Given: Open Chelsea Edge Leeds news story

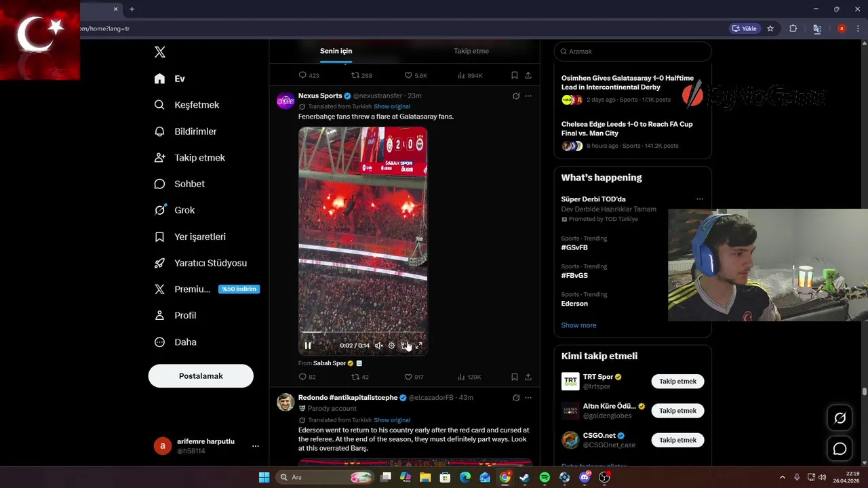Looking at the screenshot, I should click(x=627, y=129).
